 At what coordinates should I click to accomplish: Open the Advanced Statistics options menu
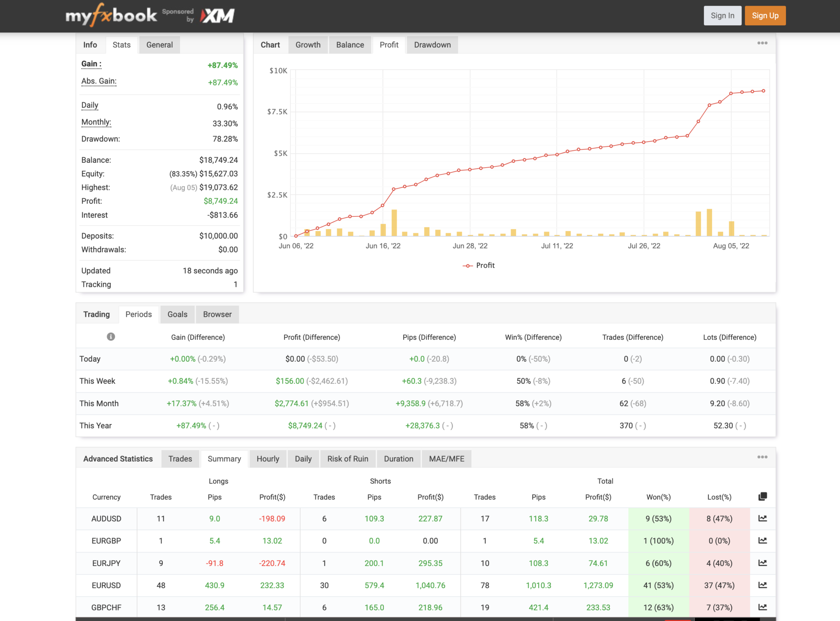[x=762, y=457]
